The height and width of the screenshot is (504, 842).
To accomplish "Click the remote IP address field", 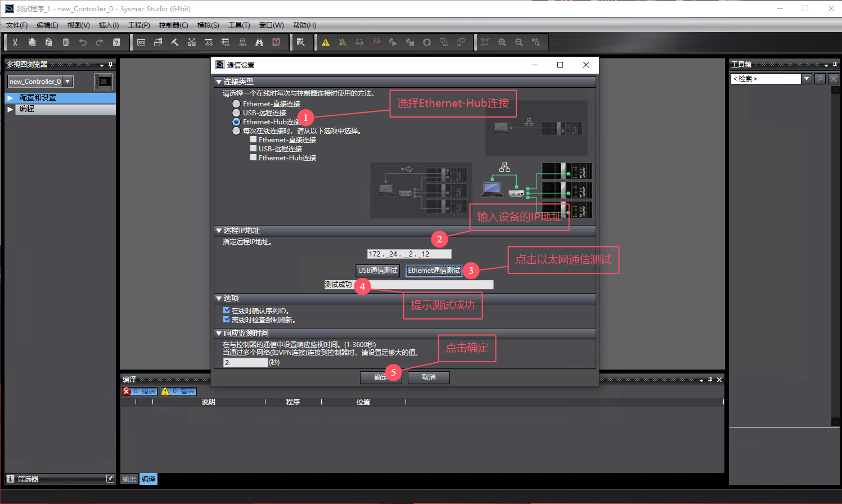I will 409,254.
